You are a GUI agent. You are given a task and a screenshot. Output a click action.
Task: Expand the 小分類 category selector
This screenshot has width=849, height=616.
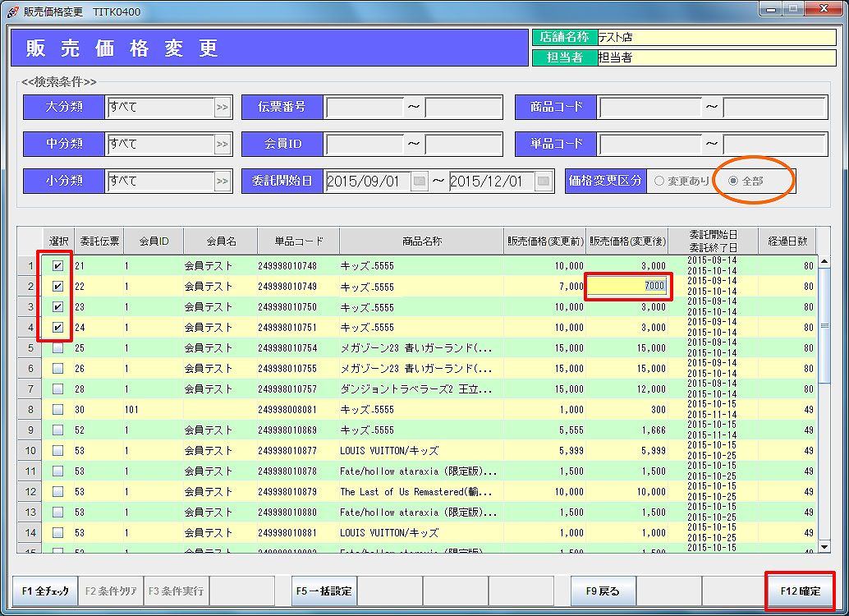(x=222, y=182)
